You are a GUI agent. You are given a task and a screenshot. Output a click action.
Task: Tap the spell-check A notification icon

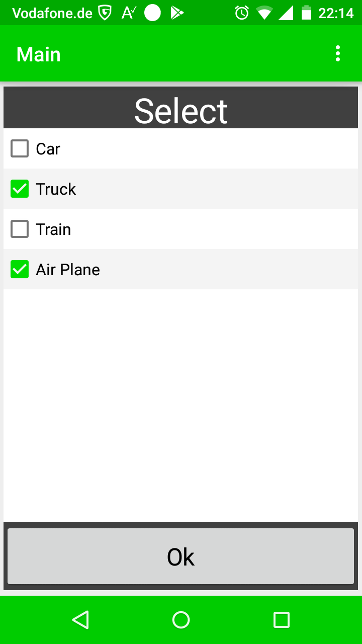pos(129,13)
